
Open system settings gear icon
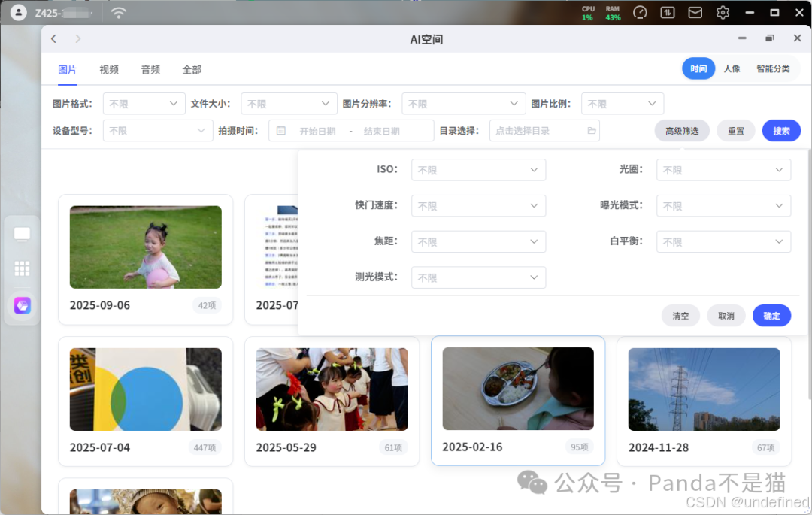(723, 13)
